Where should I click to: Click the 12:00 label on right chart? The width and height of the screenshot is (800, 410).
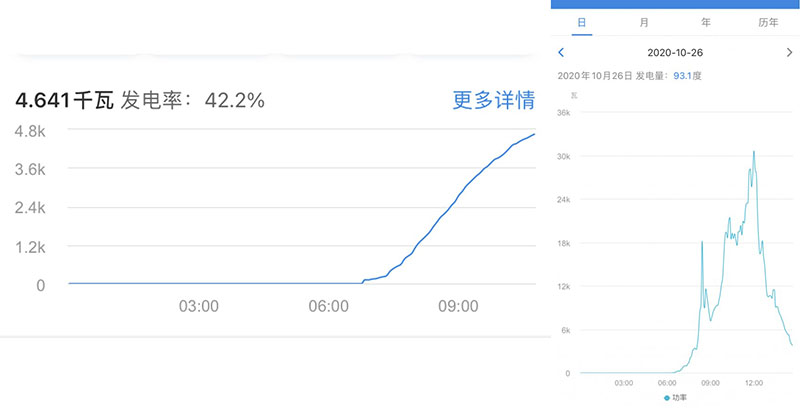753,383
